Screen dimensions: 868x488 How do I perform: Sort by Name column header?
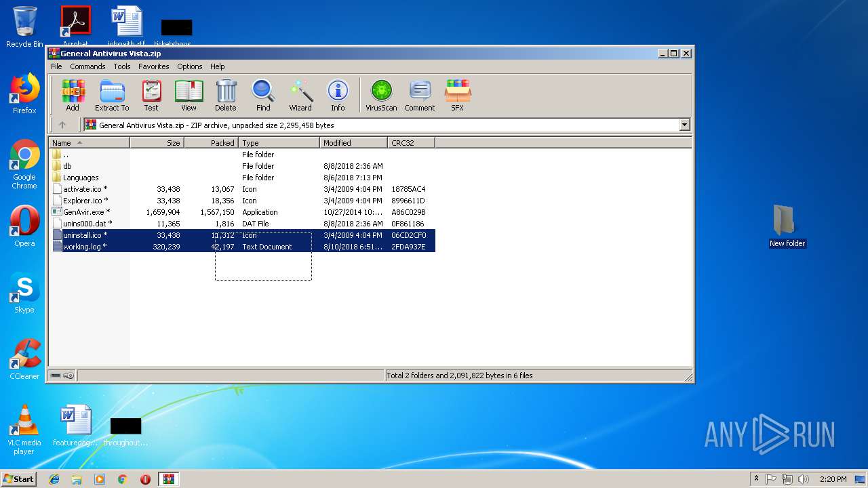[89, 143]
